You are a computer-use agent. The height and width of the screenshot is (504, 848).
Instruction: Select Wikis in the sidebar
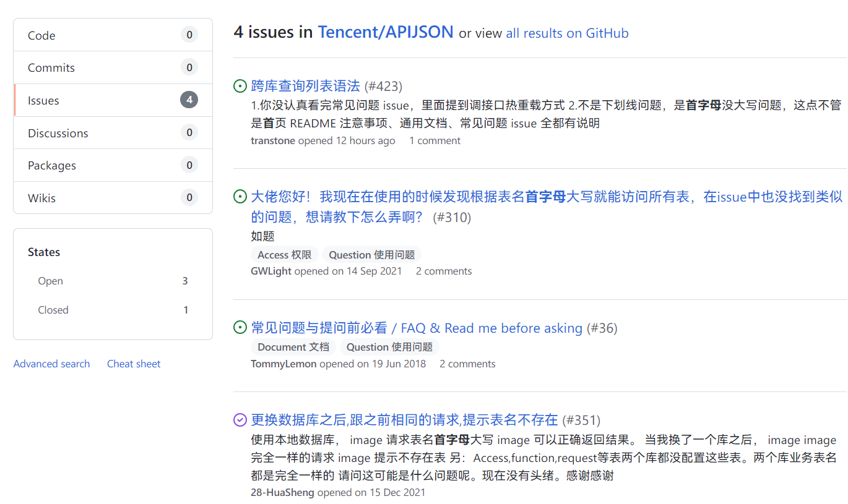(x=40, y=197)
